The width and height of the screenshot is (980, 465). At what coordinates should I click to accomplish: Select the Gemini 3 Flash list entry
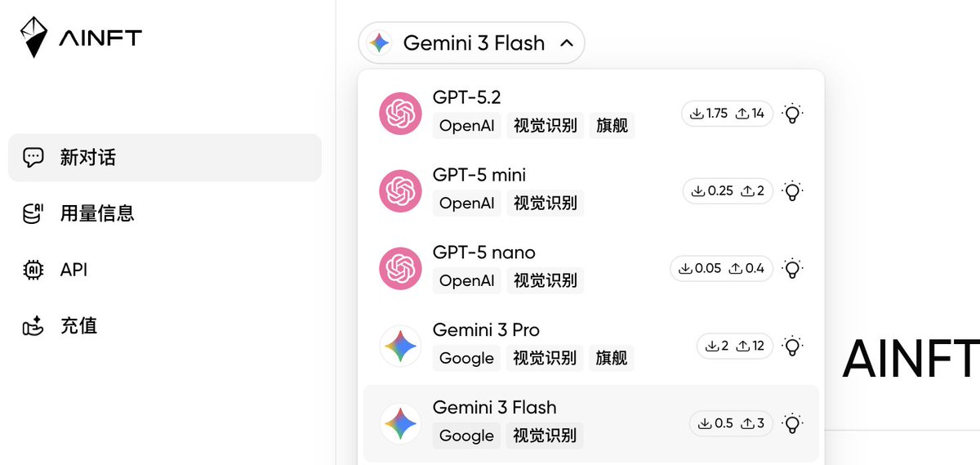tap(494, 407)
